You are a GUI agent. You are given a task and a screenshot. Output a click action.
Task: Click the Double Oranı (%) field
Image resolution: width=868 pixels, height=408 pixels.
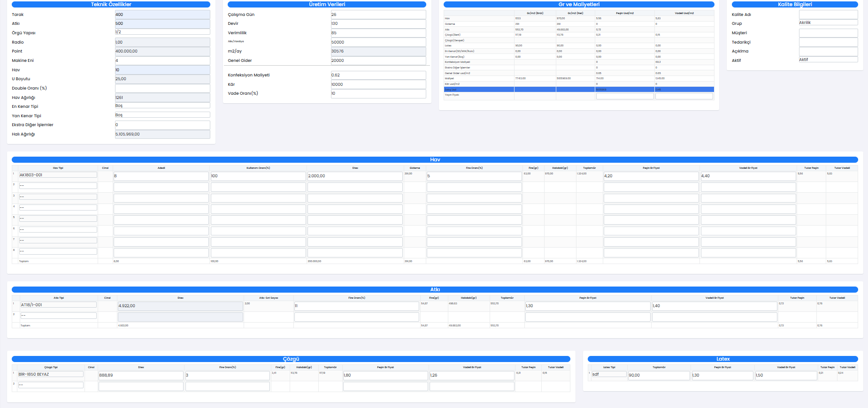point(162,88)
